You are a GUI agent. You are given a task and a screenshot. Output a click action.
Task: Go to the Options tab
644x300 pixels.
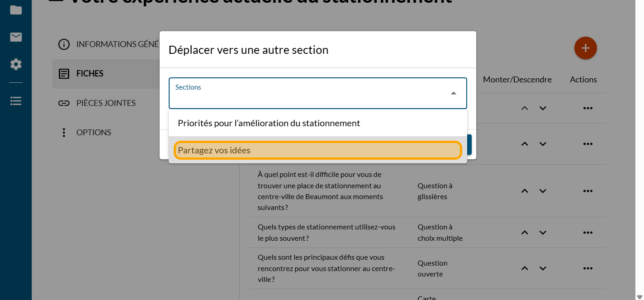click(x=93, y=133)
